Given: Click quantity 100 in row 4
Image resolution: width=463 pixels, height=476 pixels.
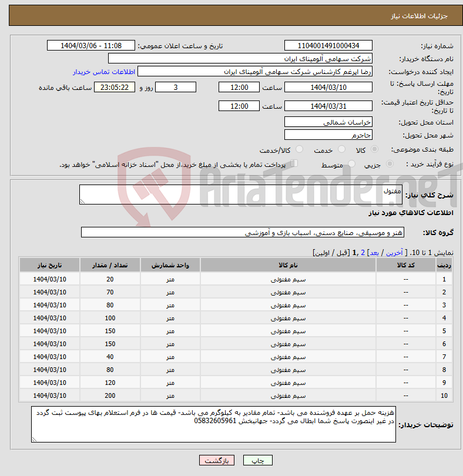Looking at the screenshot, I should 110,318.
